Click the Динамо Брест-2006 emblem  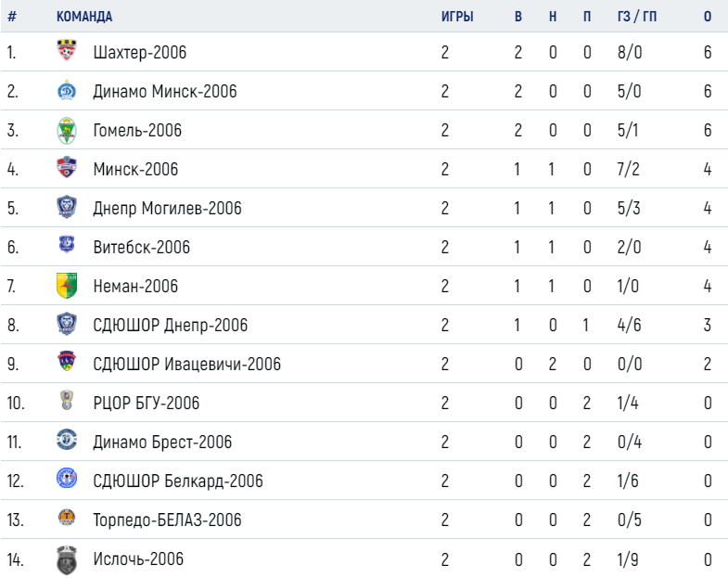click(67, 440)
